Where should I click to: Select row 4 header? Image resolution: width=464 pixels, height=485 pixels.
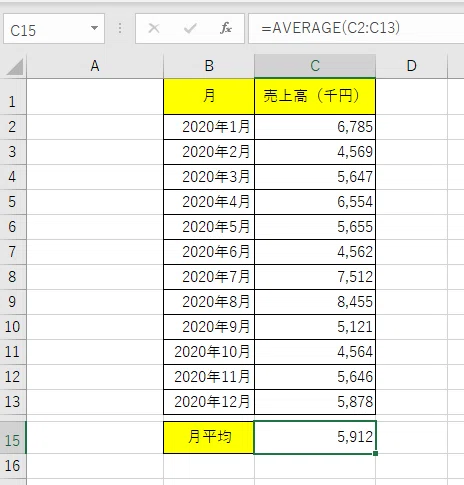coord(13,177)
